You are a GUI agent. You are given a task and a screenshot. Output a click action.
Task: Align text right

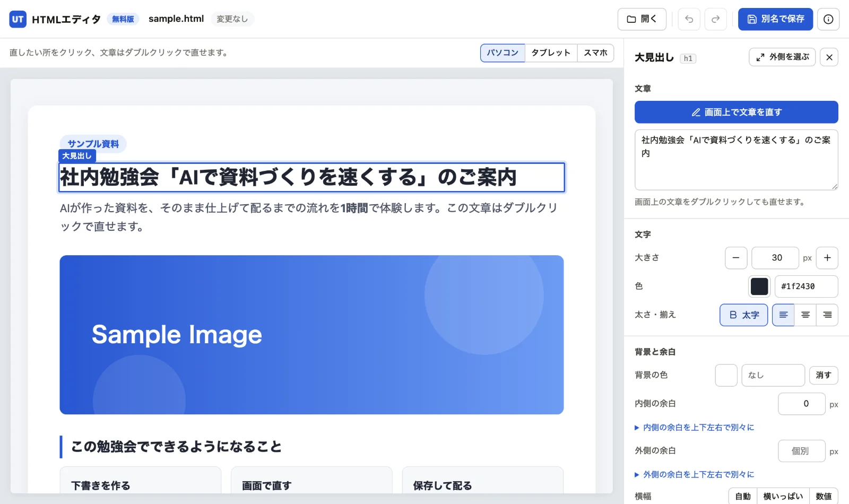pyautogui.click(x=827, y=315)
